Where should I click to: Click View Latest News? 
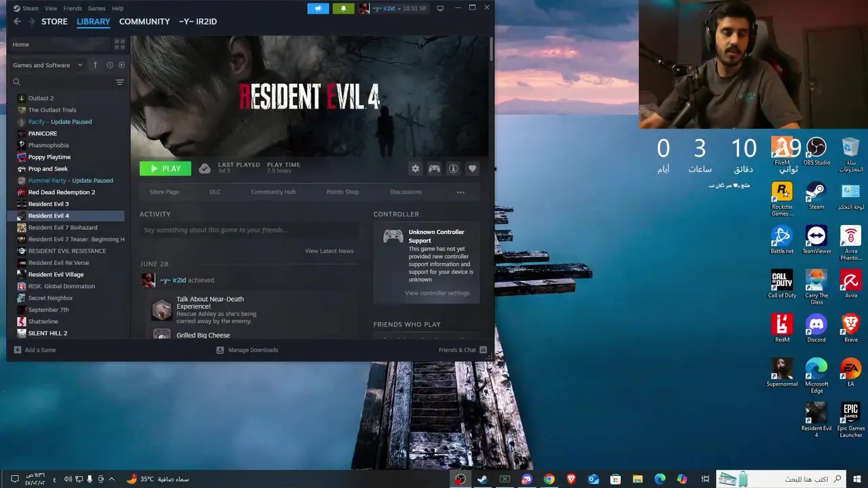pos(329,251)
